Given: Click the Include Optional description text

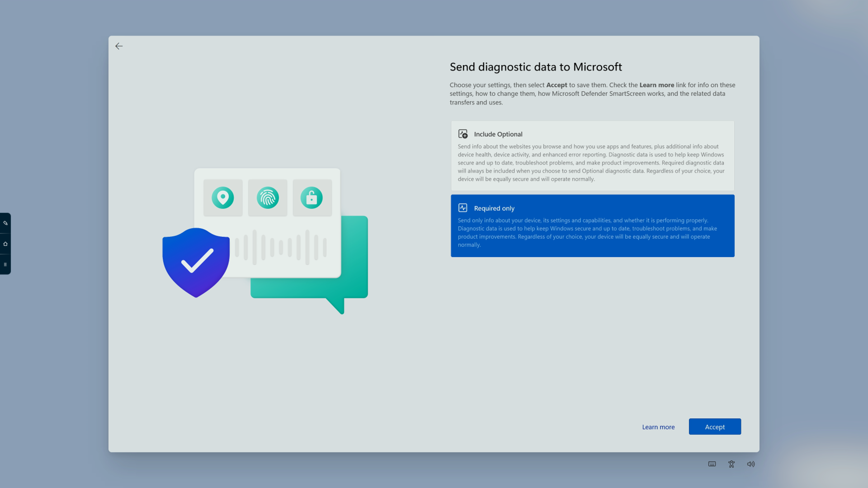Looking at the screenshot, I should (591, 163).
